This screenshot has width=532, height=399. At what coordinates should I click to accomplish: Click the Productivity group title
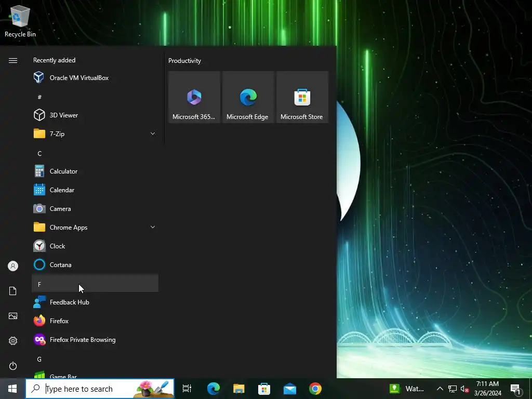pos(184,61)
